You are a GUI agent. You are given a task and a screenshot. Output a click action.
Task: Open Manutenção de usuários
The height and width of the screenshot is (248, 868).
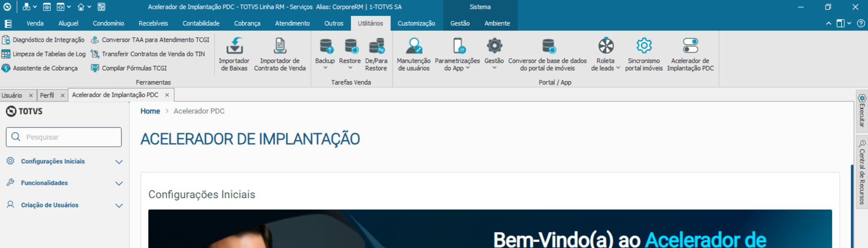[x=414, y=55]
